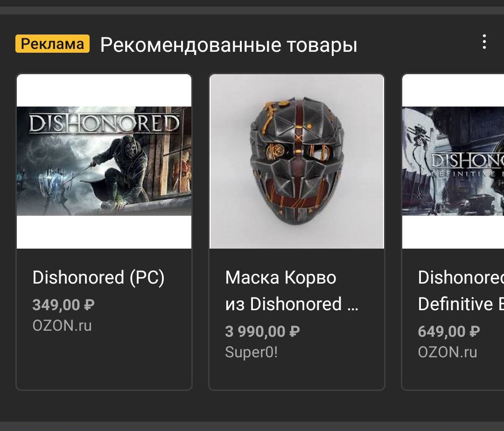This screenshot has width=504, height=431.
Task: Click the tallboy figure on Definitive Edition cover
Action: [x=420, y=151]
